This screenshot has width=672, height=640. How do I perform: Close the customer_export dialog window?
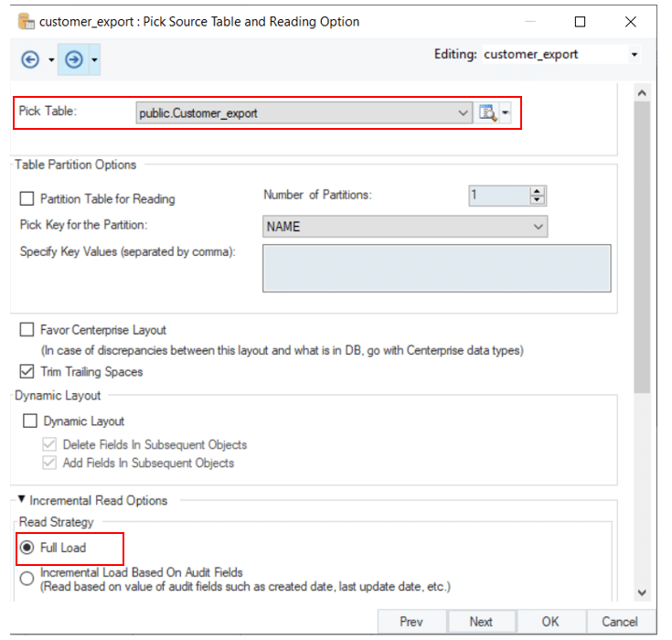click(631, 21)
